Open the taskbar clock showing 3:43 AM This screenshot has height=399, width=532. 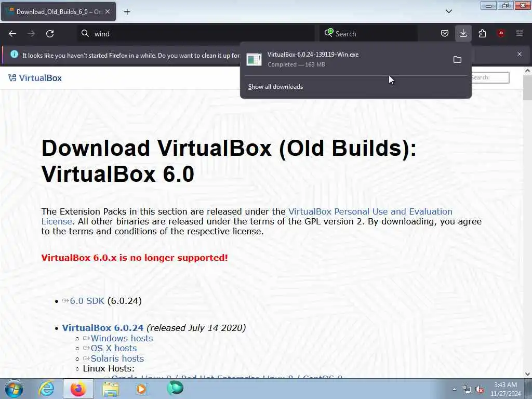click(x=506, y=389)
